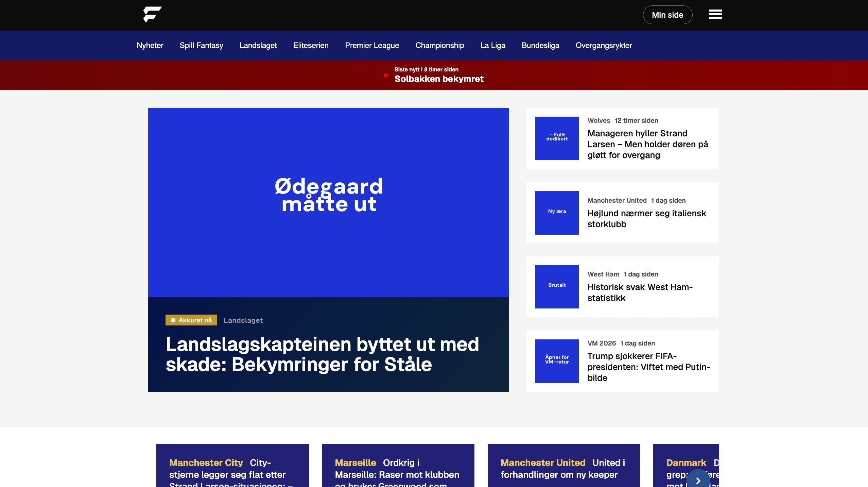Open the Nyheter menu item

(x=150, y=45)
